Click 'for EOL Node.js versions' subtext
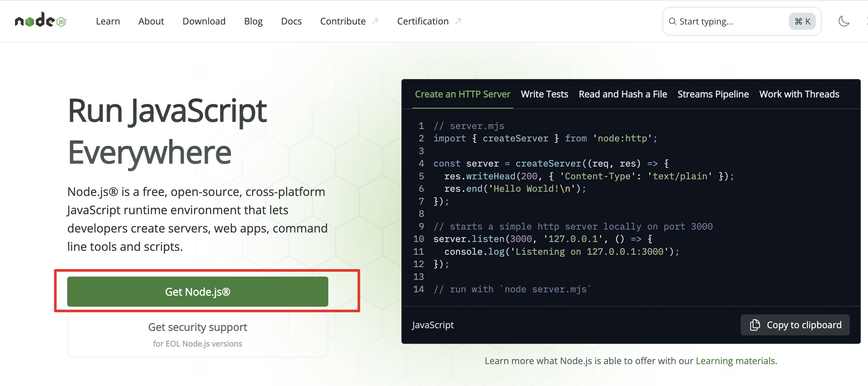The width and height of the screenshot is (868, 386). coord(197,344)
